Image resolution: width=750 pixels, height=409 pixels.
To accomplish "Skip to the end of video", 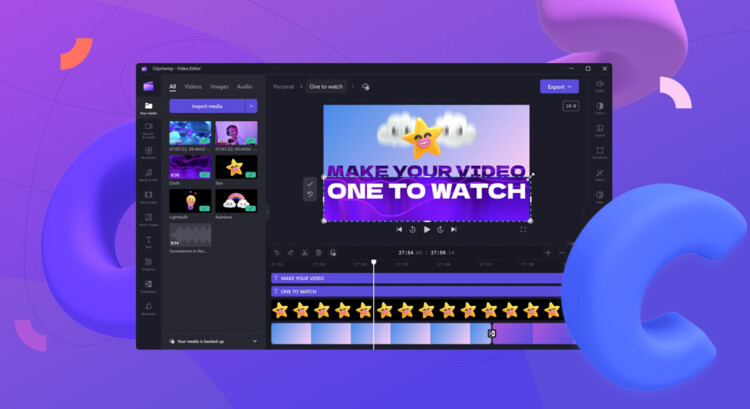I will coord(454,230).
